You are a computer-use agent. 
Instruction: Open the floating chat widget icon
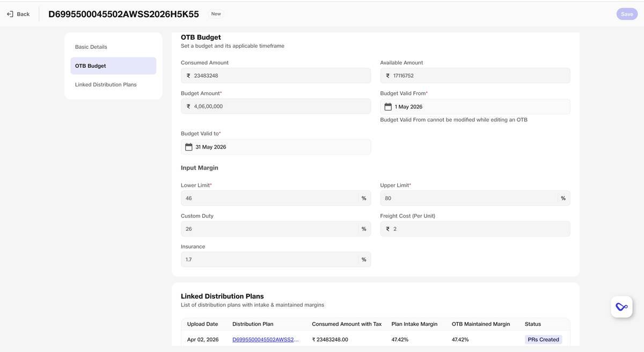click(x=621, y=307)
